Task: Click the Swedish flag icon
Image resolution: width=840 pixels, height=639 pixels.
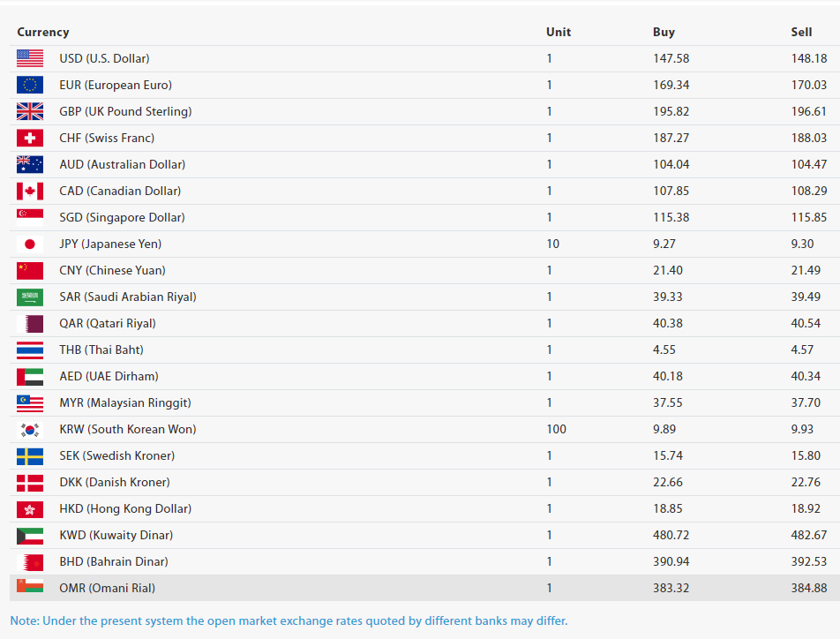Action: pos(29,455)
